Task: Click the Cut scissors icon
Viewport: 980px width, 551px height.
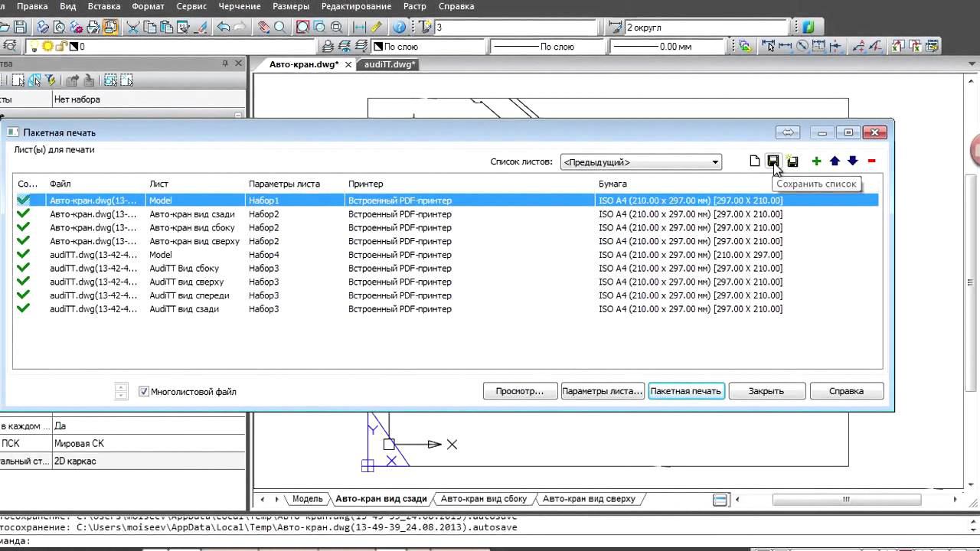Action: [x=133, y=27]
